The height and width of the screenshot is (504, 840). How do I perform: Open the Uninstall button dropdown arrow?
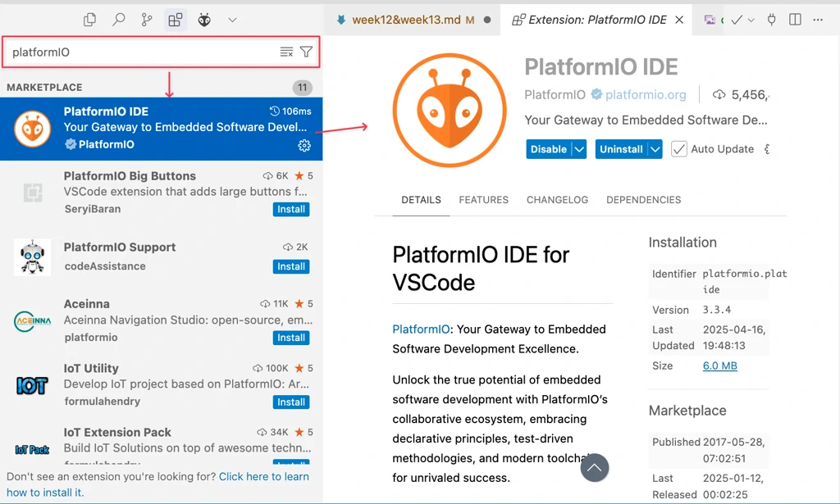(655, 149)
